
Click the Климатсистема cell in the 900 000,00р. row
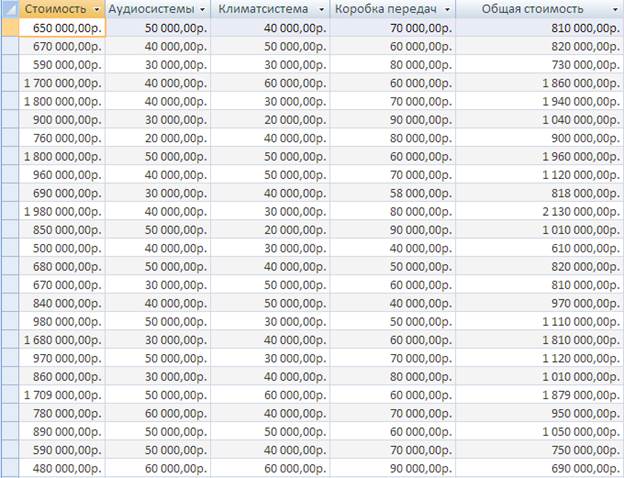tap(270, 119)
